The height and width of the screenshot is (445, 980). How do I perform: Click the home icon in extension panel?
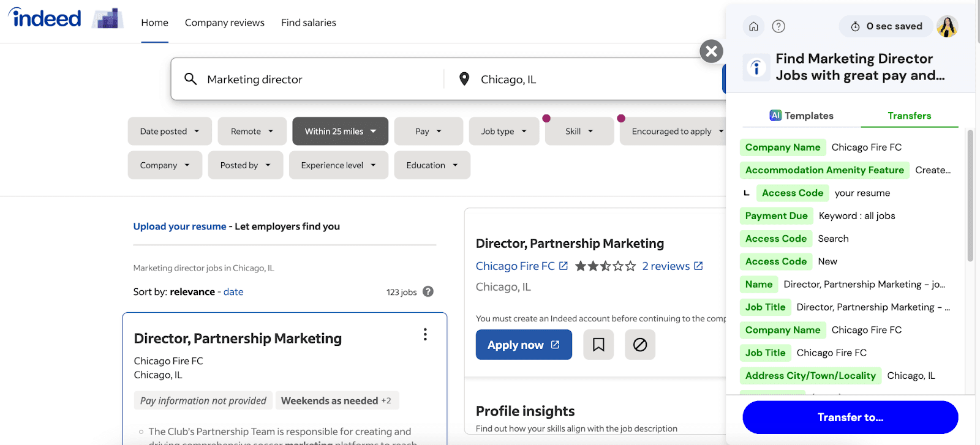pos(753,26)
